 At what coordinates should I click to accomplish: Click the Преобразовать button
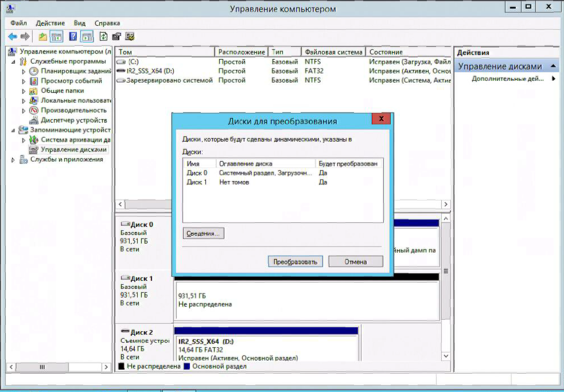(x=295, y=261)
